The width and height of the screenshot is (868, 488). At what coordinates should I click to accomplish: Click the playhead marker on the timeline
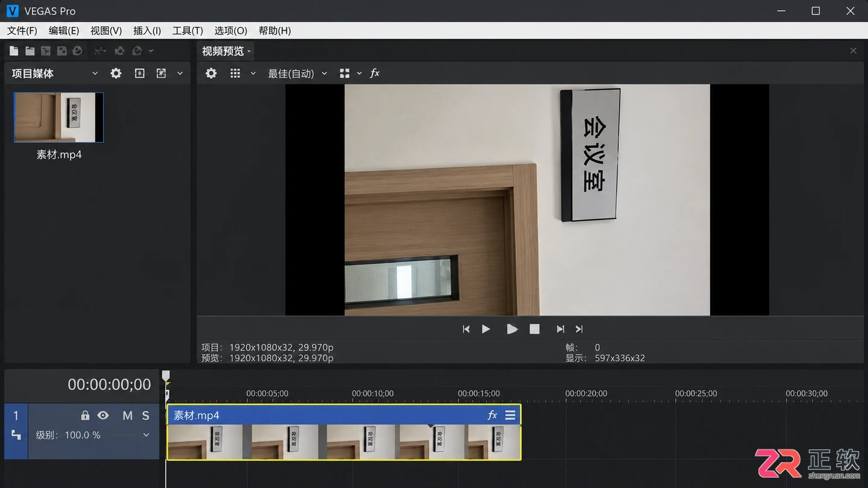coord(166,376)
